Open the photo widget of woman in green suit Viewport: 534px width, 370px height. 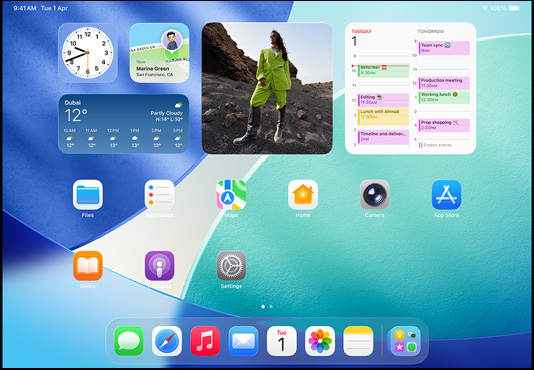tap(267, 88)
